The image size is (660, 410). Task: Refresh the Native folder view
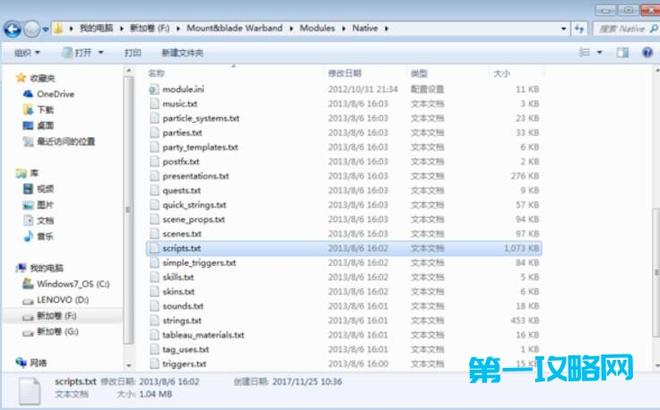(580, 29)
